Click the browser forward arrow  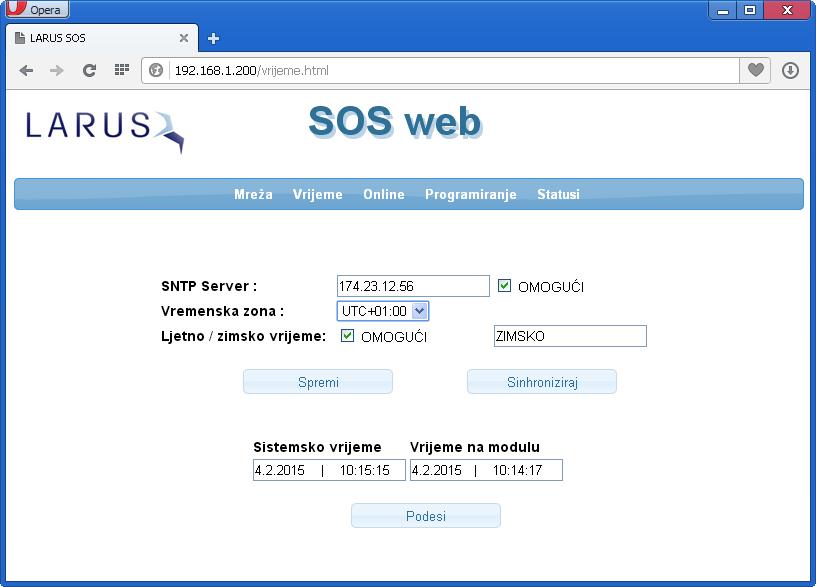[57, 71]
